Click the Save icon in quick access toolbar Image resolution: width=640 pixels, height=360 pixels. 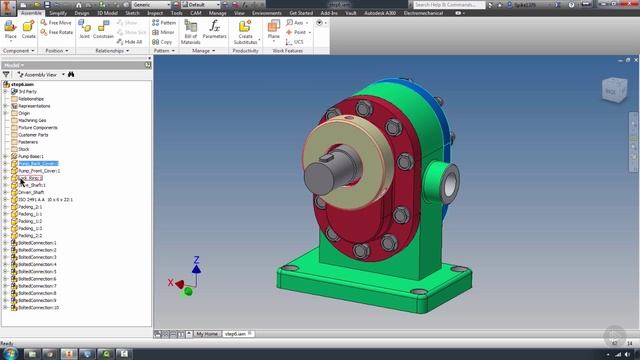47,5
